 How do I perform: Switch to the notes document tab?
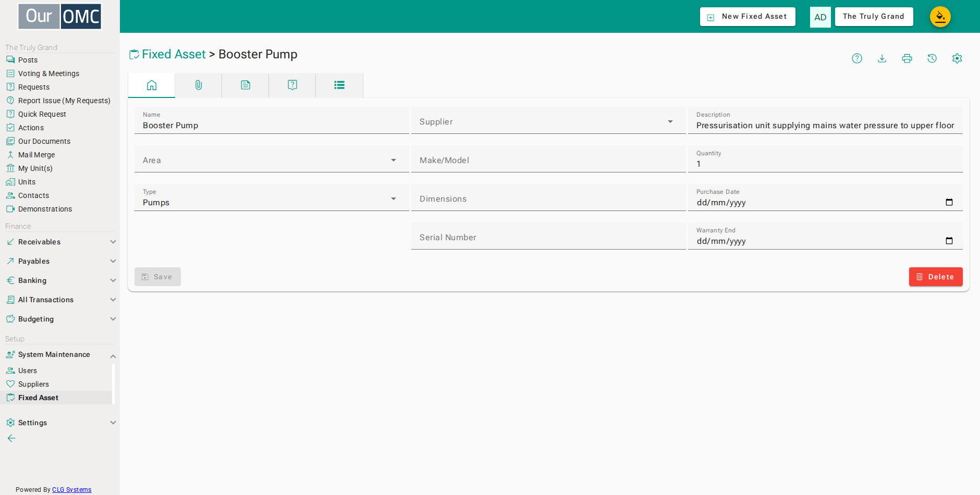[246, 85]
